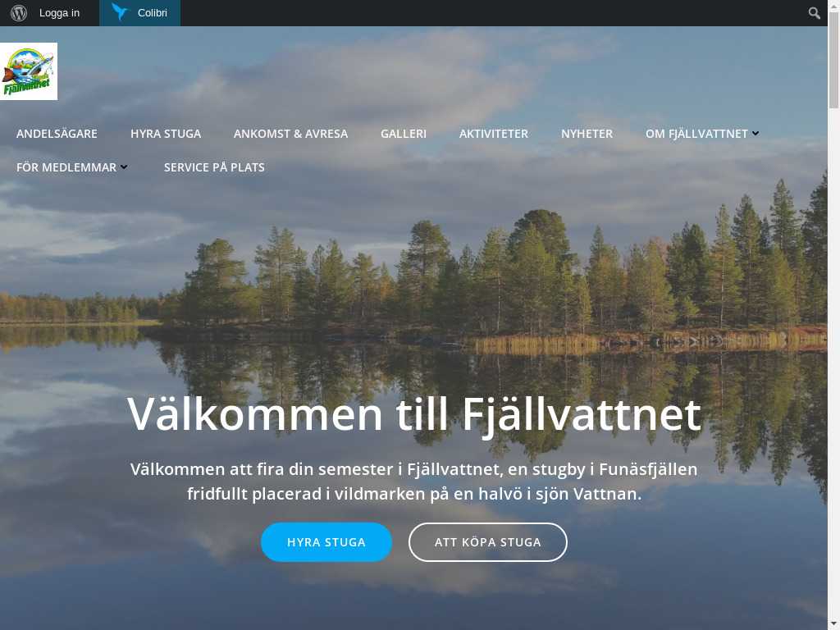Click the blue Hyra Stuga button
The width and height of the screenshot is (840, 630).
326,542
